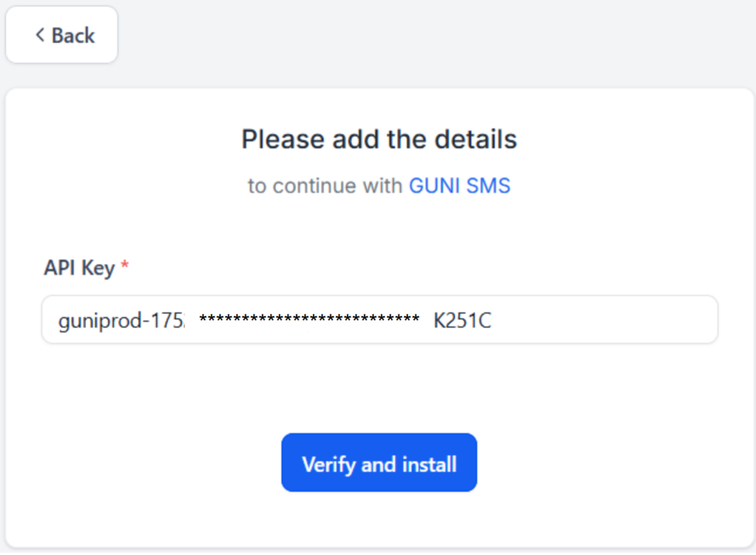Click the left chevron icon beside Back

pos(40,35)
